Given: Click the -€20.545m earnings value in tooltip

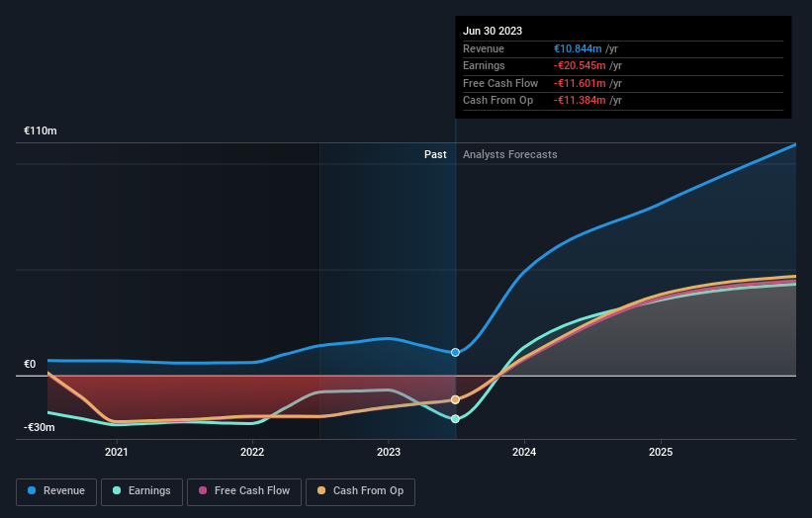Looking at the screenshot, I should coord(580,65).
